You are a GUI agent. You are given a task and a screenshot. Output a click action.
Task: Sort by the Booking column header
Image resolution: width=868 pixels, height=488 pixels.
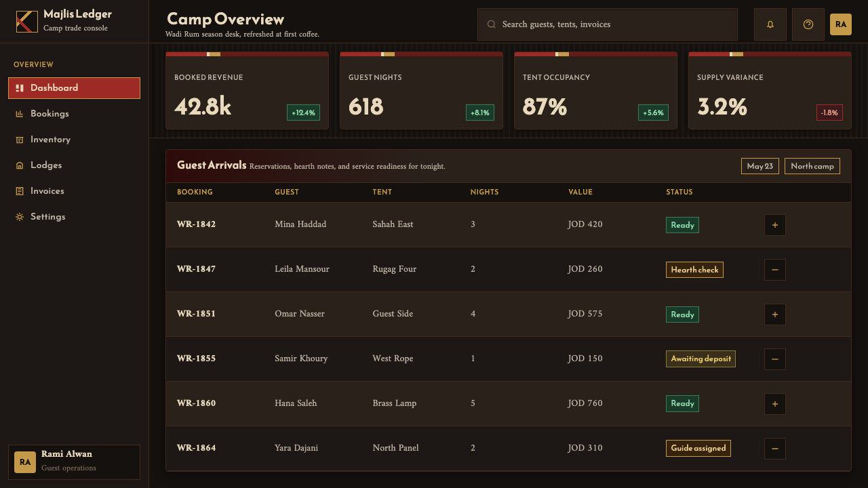tap(195, 192)
